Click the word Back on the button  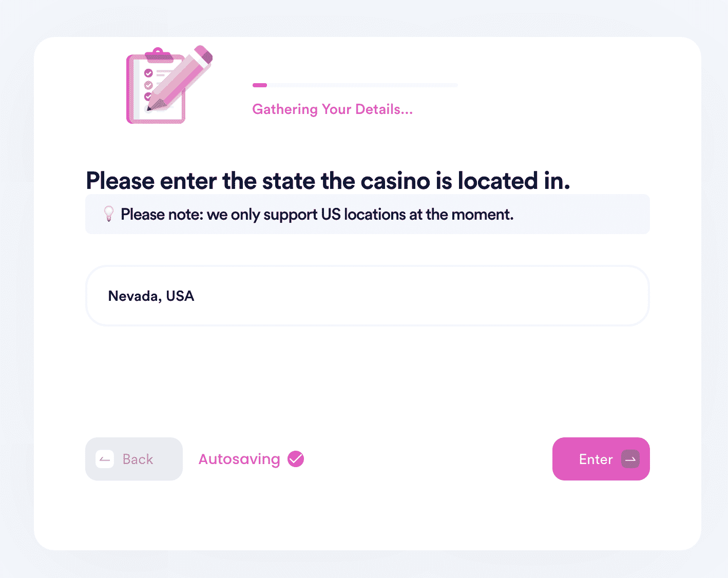click(x=138, y=459)
